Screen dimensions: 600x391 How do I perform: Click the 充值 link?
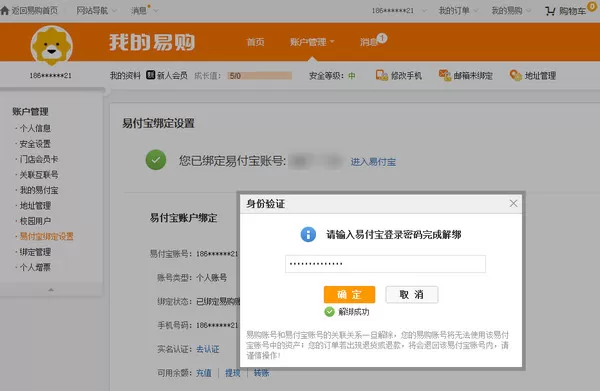click(x=204, y=373)
